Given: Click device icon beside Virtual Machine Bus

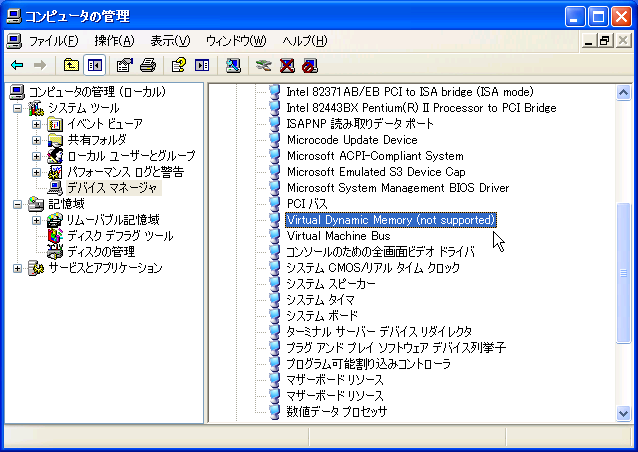Looking at the screenshot, I should (275, 236).
